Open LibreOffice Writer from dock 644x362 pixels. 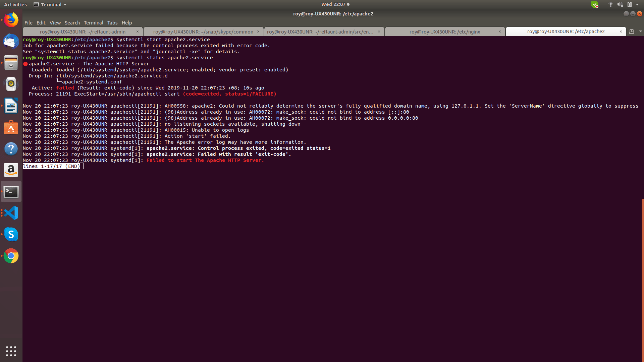[x=11, y=106]
